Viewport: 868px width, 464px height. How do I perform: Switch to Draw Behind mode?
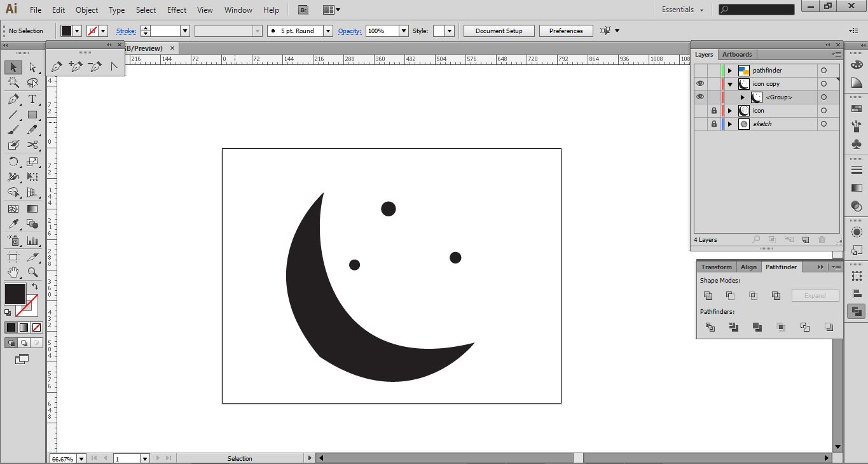[x=24, y=342]
